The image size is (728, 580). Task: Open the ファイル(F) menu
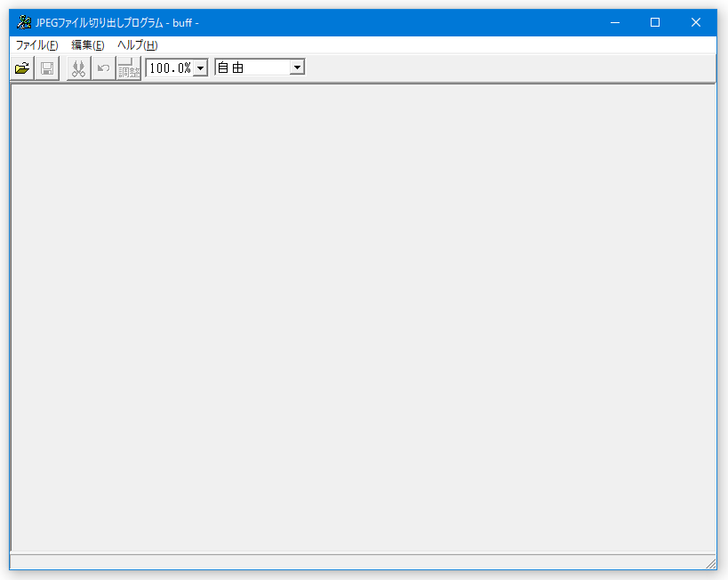tap(37, 45)
